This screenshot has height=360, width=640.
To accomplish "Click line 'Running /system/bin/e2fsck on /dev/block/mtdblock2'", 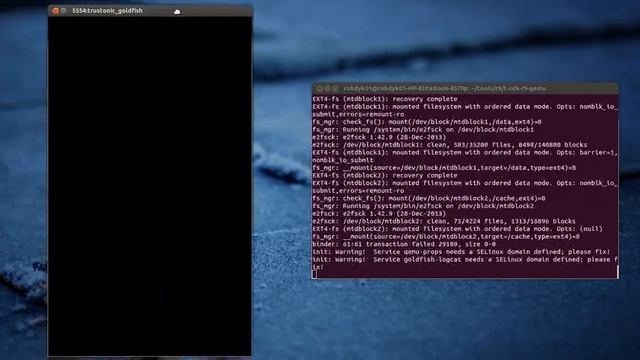I will tap(423, 206).
